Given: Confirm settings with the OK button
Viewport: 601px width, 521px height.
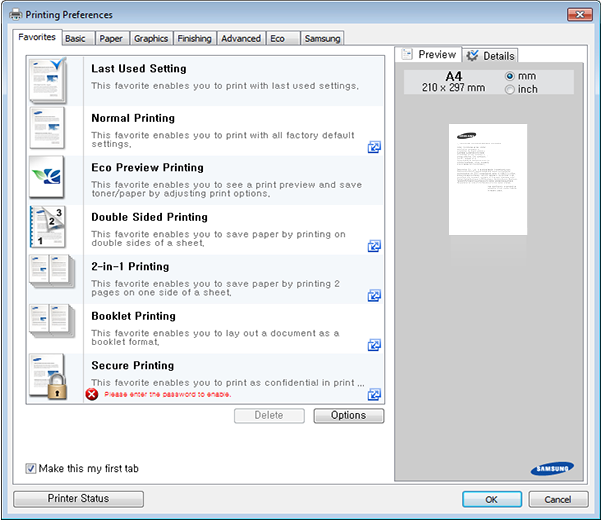Looking at the screenshot, I should tap(491, 499).
